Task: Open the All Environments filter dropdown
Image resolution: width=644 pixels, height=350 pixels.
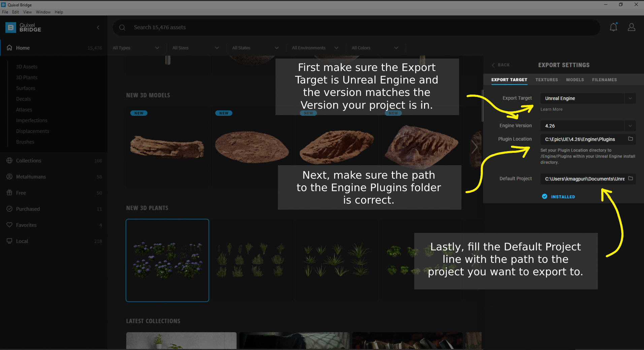Action: click(315, 48)
